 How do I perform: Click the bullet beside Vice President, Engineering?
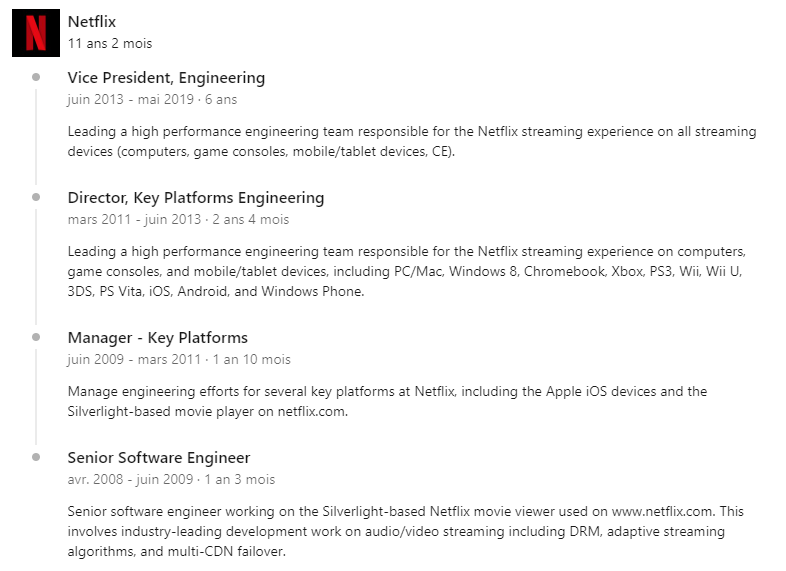37,77
